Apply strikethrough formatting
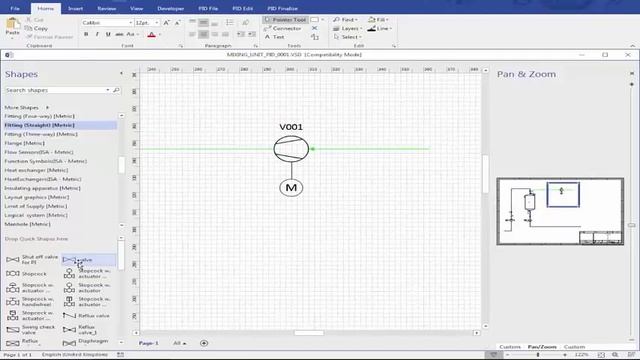Image resolution: width=640 pixels, height=360 pixels. pos(119,34)
